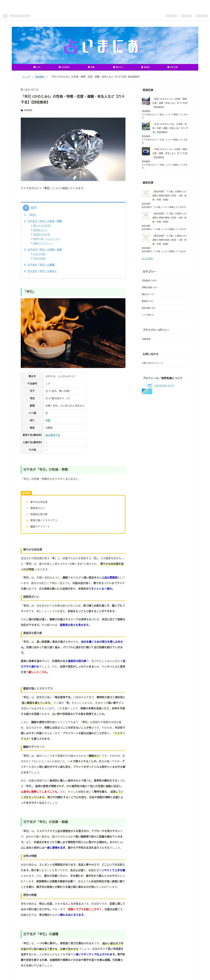Open related article 「壬戌 (みずのえいぬ)」
Screen dimensions: 210x980
coord(170,128)
